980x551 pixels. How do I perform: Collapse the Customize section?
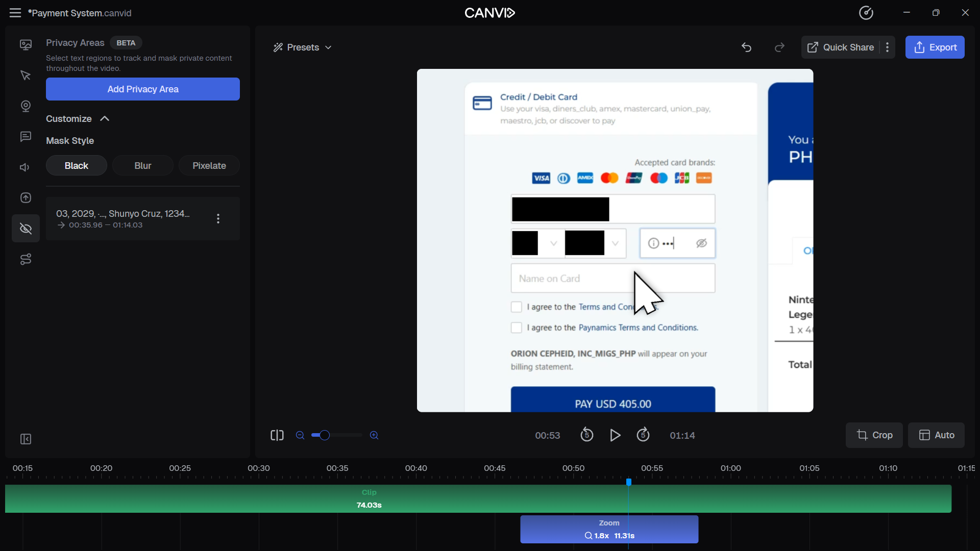pos(78,119)
